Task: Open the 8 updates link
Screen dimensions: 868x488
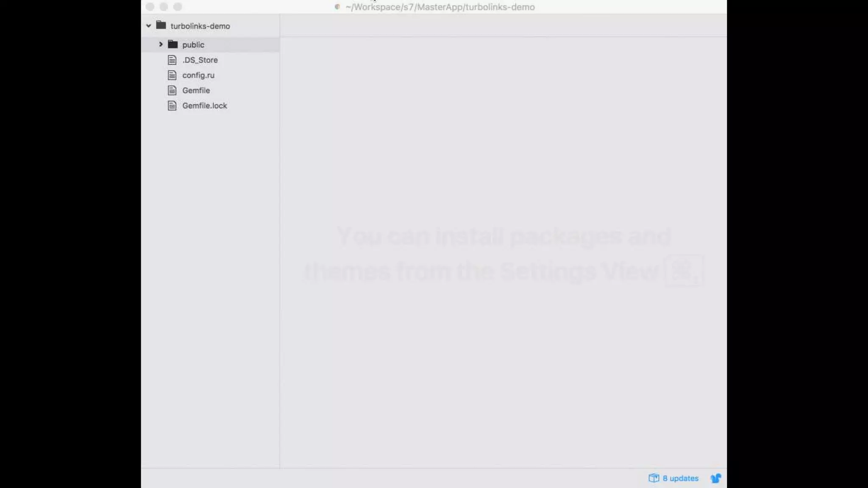Action: click(x=680, y=478)
